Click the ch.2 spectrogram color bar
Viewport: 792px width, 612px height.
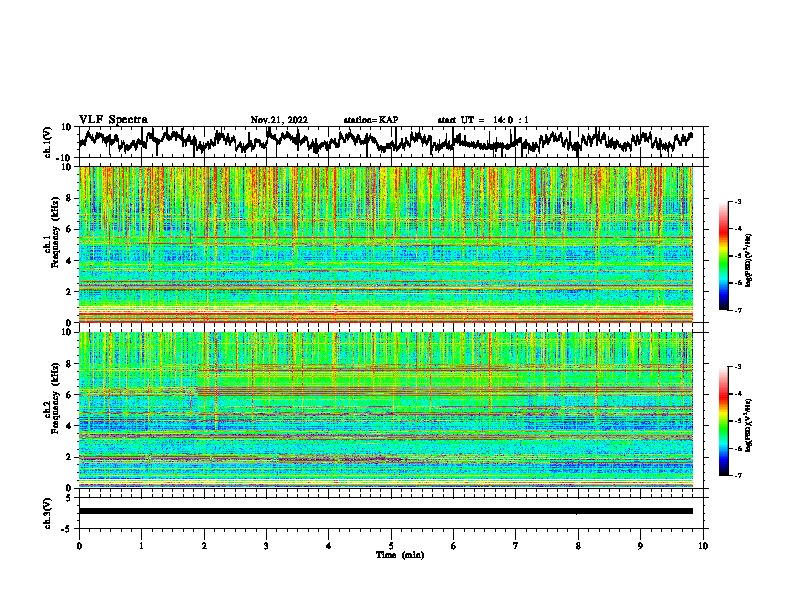723,421
